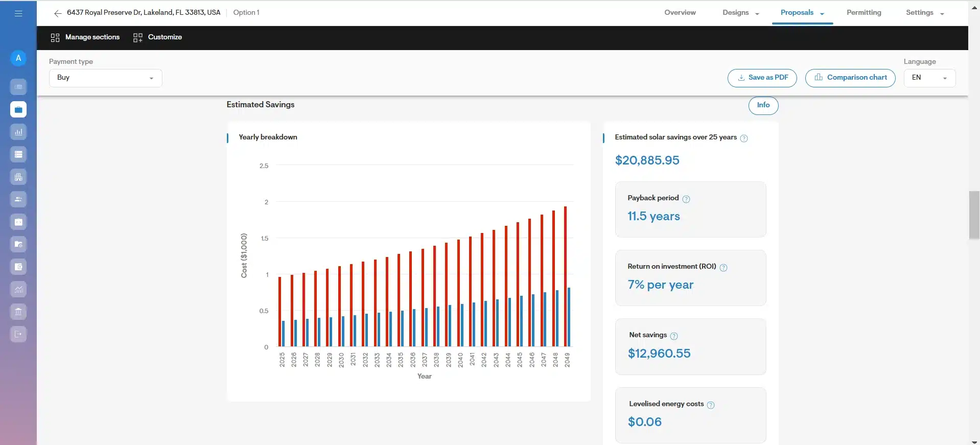The image size is (980, 445).
Task: Open the wallet icon in sidebar
Action: (18, 267)
